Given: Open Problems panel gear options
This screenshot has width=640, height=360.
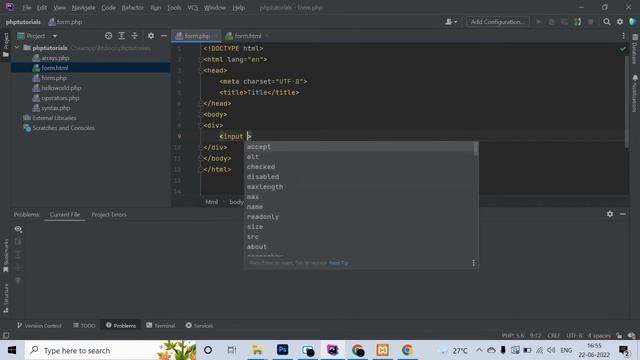Looking at the screenshot, I should [x=610, y=214].
